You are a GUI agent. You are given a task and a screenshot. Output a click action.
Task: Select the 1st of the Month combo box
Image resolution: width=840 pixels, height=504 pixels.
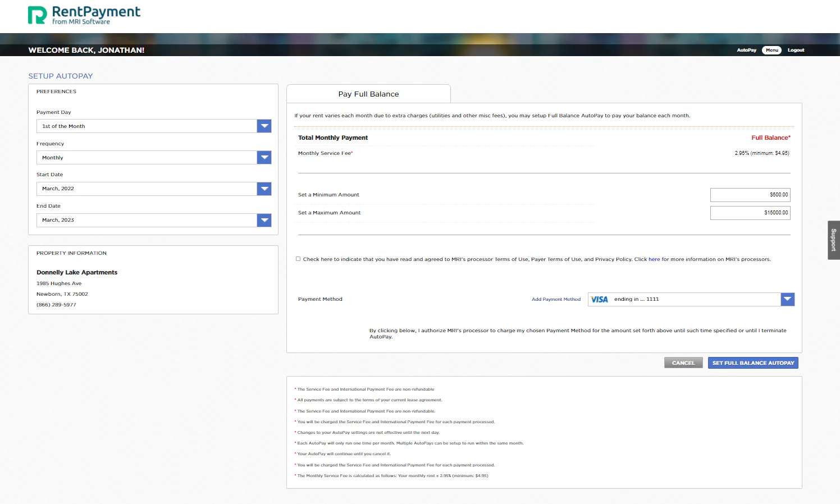click(x=154, y=126)
